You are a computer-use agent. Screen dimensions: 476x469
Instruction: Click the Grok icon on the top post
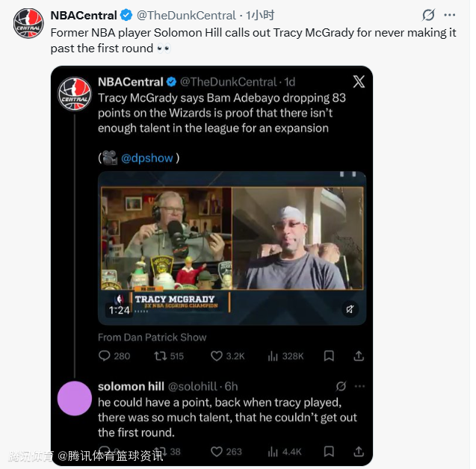point(428,15)
